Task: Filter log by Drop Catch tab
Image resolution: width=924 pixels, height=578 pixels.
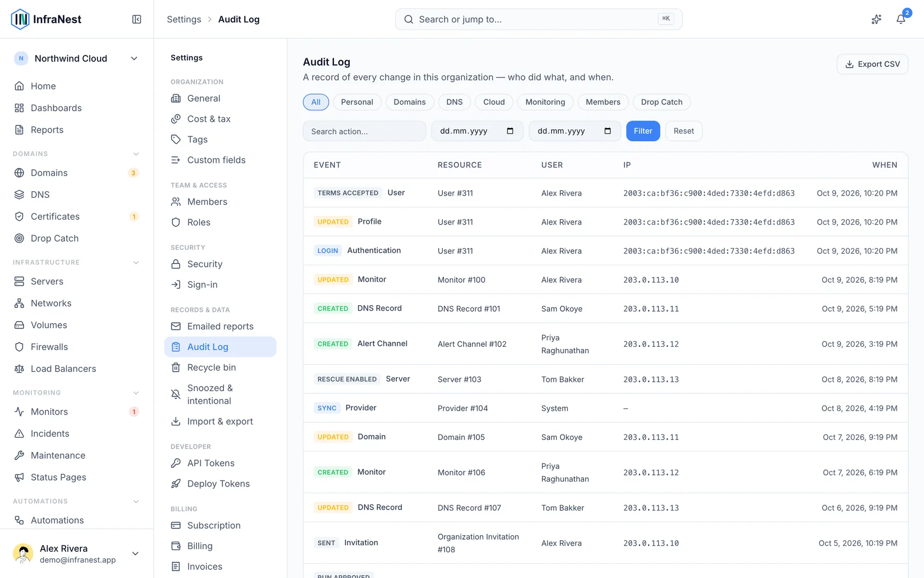Action: (662, 102)
